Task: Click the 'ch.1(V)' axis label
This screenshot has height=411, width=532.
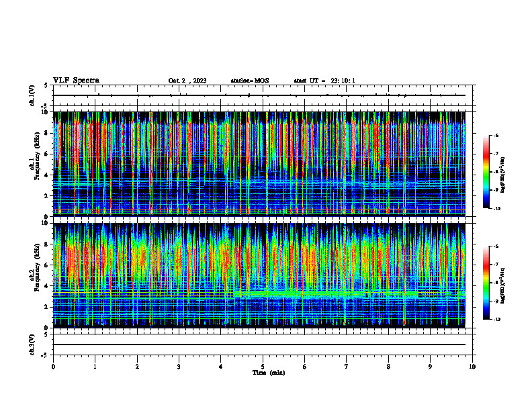Action: 32,95
